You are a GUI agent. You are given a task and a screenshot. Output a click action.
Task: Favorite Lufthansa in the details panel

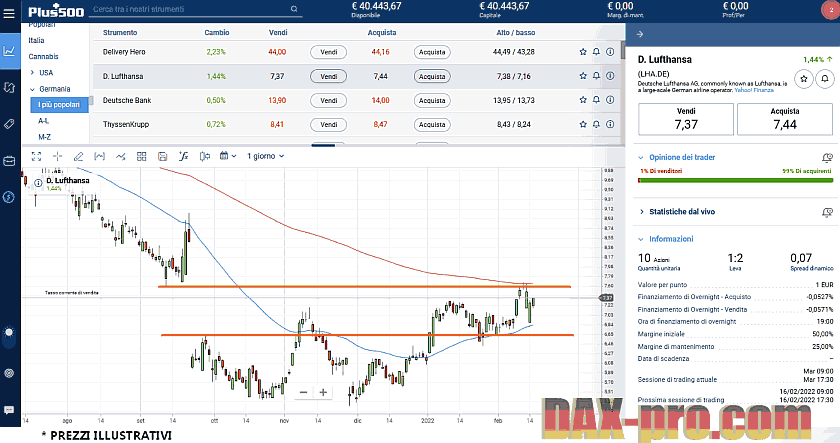point(804,79)
